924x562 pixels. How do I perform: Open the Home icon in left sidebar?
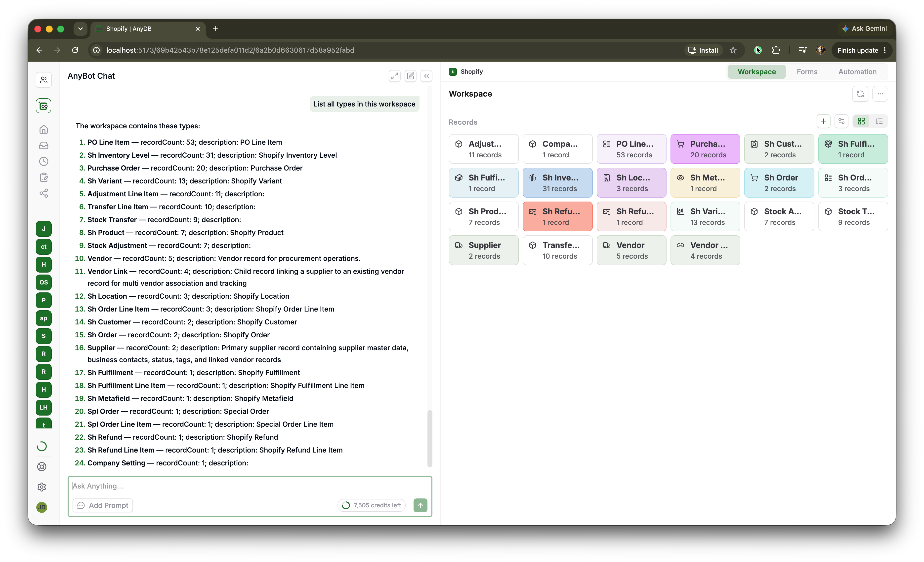click(x=43, y=130)
